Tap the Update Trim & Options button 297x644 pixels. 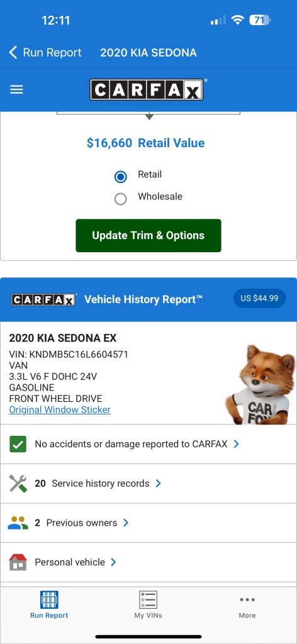[148, 235]
